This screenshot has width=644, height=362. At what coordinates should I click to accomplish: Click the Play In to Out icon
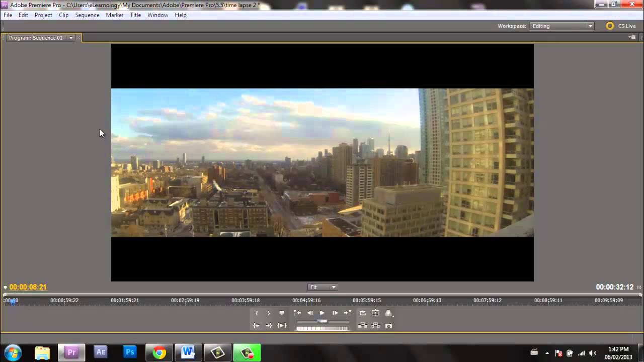tap(282, 326)
